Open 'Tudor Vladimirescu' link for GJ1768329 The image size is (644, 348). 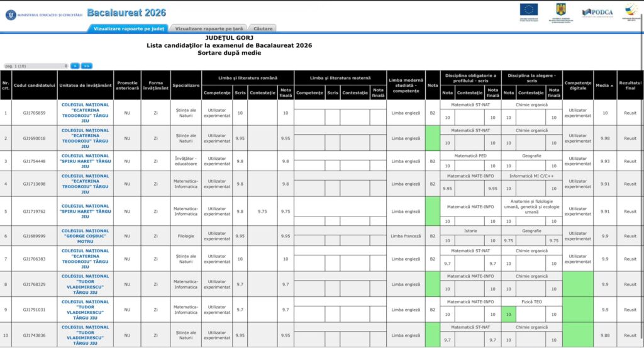click(x=85, y=284)
